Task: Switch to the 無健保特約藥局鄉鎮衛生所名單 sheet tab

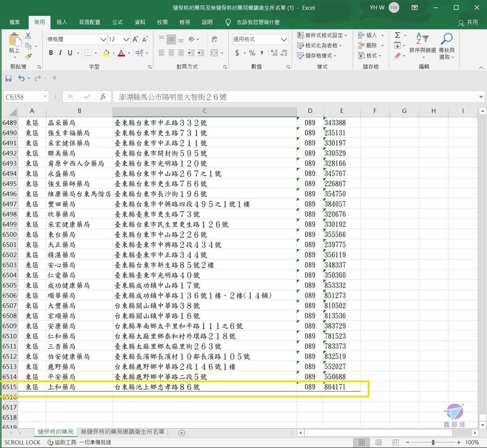Action: 123,432
